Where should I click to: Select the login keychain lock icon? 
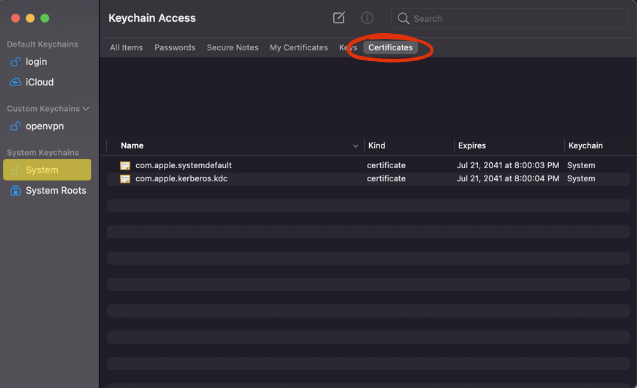(15, 62)
